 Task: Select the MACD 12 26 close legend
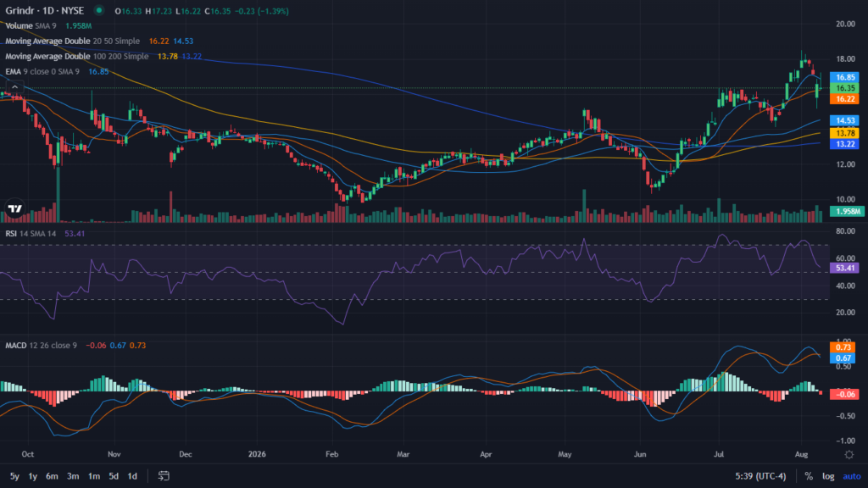(x=42, y=346)
